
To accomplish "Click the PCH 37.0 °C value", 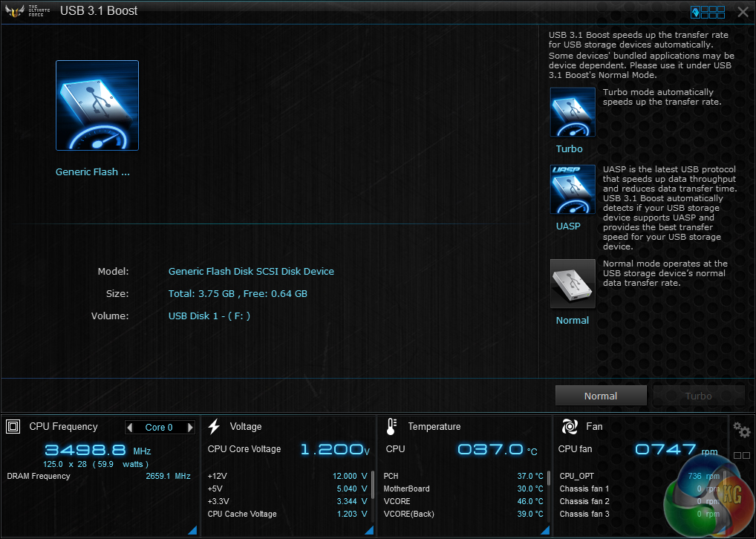I will pyautogui.click(x=530, y=476).
